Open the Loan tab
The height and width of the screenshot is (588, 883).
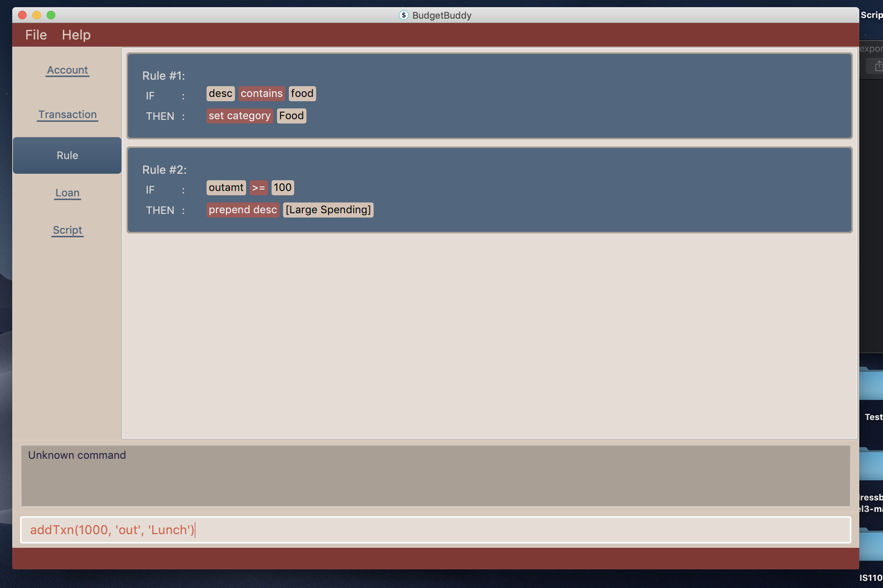(x=67, y=193)
